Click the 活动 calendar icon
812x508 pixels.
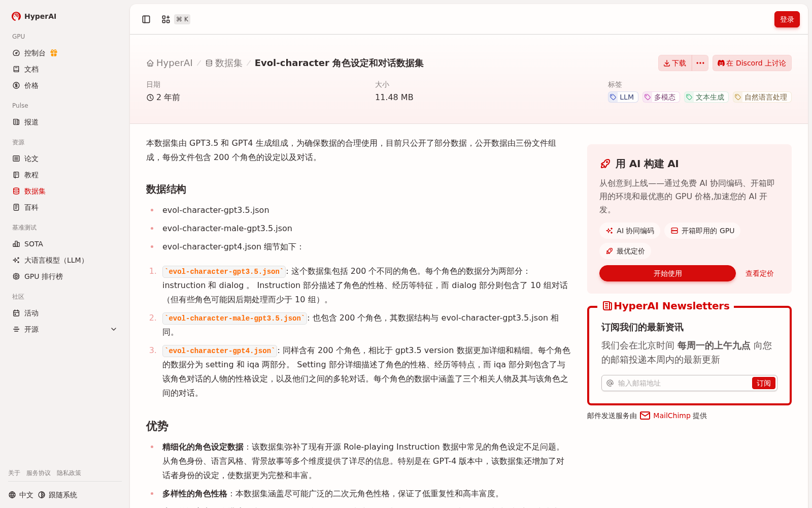click(x=16, y=313)
